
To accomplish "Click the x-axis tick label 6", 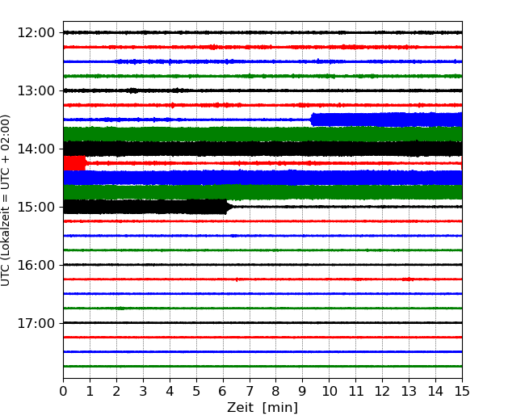I will click(223, 391).
